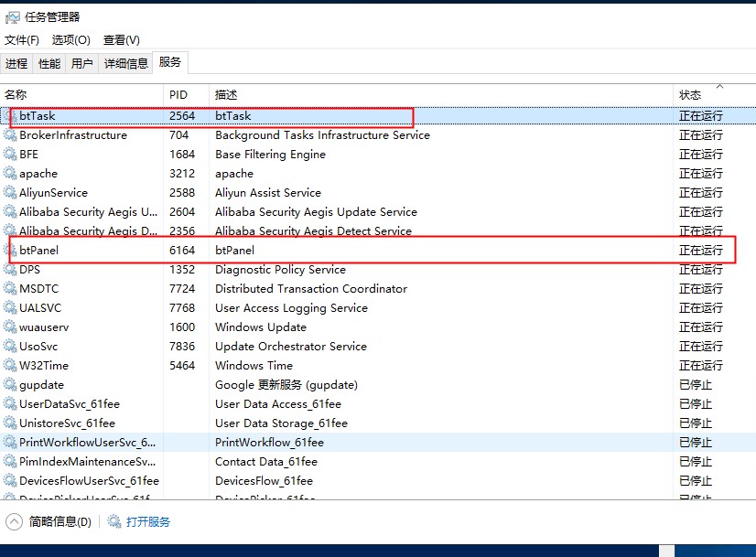
Task: Click PID 7724 in the MSDTC row
Action: (x=182, y=289)
